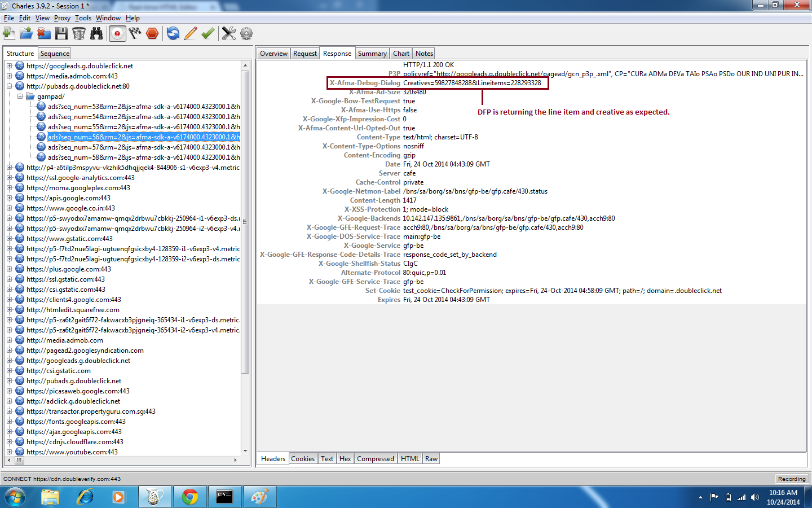Select the ads?seq_num=58 request
The width and height of the screenshot is (812, 508).
[x=144, y=157]
